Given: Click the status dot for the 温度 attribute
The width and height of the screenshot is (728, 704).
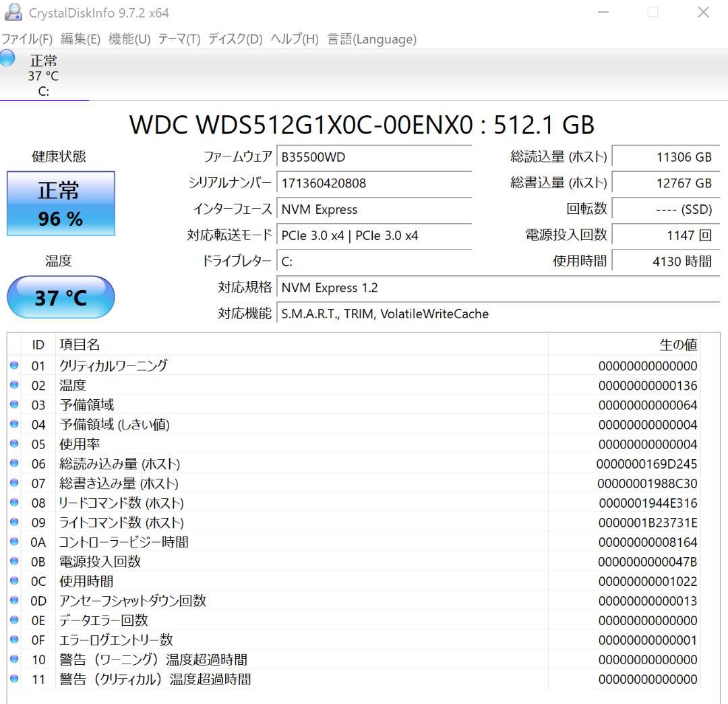Looking at the screenshot, I should [14, 385].
